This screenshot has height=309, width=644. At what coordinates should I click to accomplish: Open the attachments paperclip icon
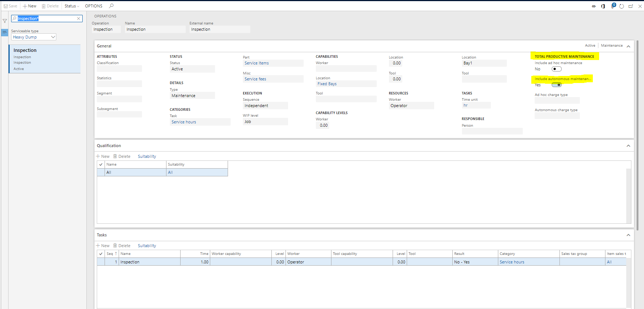(x=613, y=6)
